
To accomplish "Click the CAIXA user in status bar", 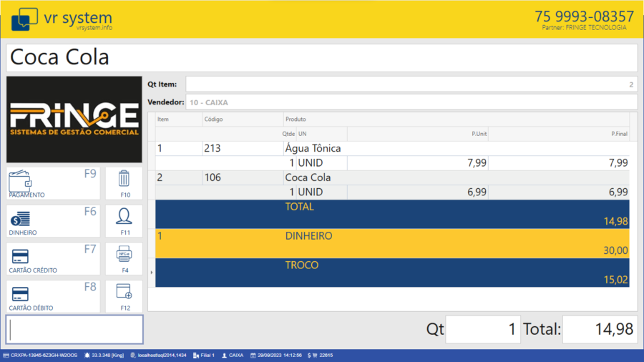I will tap(233, 355).
